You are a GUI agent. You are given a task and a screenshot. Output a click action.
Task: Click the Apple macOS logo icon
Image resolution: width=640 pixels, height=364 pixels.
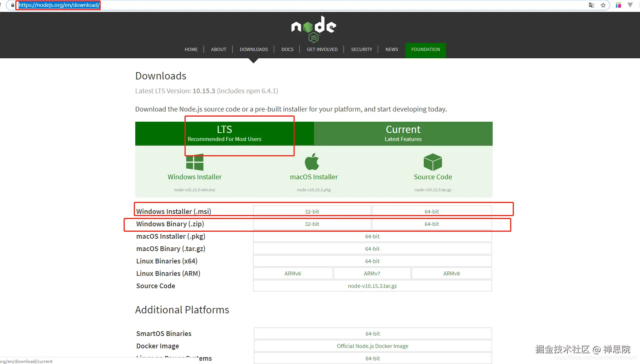coord(312,162)
